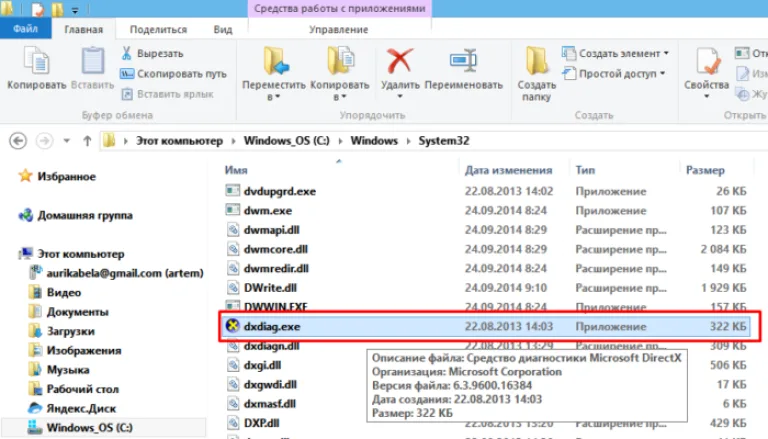Click the red X Удалить icon
This screenshot has height=439, width=768.
coord(400,61)
